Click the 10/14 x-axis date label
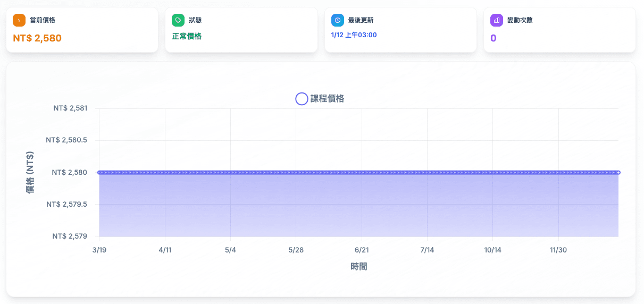The height and width of the screenshot is (304, 644). (493, 250)
